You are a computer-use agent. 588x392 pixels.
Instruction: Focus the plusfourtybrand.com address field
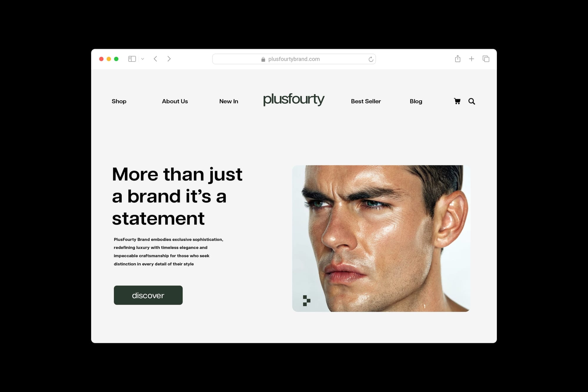[294, 59]
